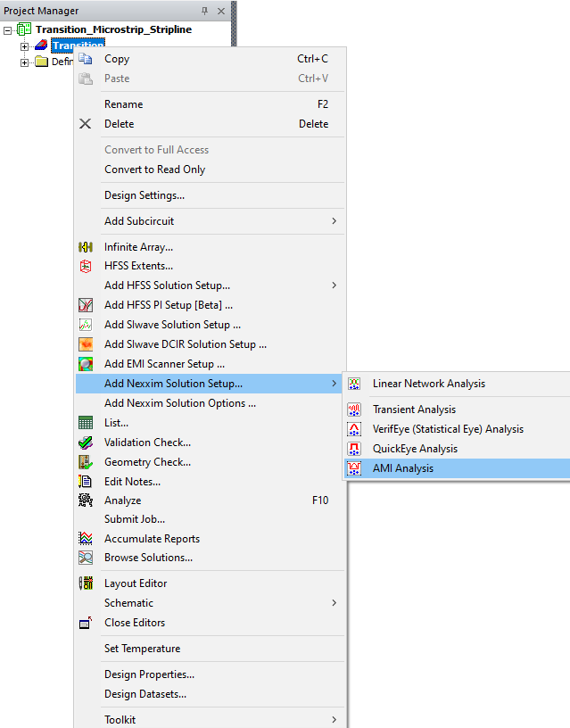Click the SIwave Solution Setup icon
The width and height of the screenshot is (570, 728).
click(86, 325)
